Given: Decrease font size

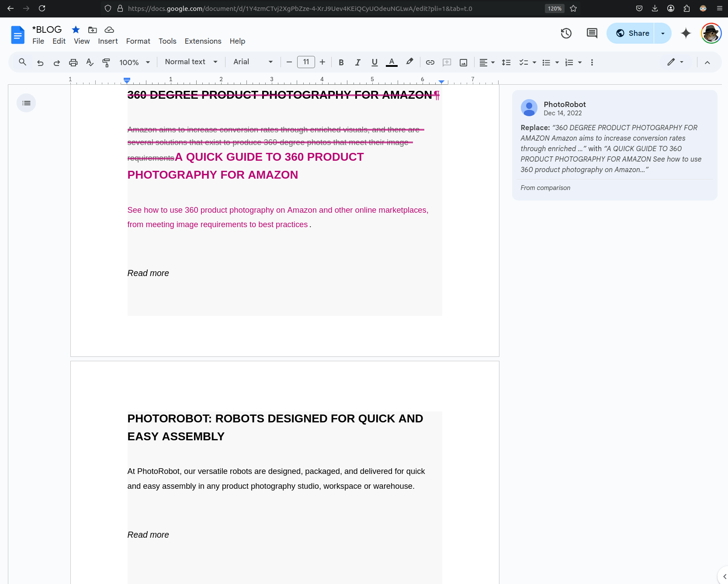Looking at the screenshot, I should (289, 62).
